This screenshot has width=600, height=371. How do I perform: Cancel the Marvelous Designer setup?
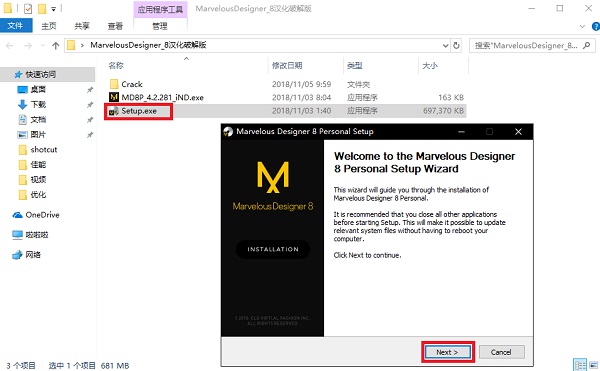501,352
